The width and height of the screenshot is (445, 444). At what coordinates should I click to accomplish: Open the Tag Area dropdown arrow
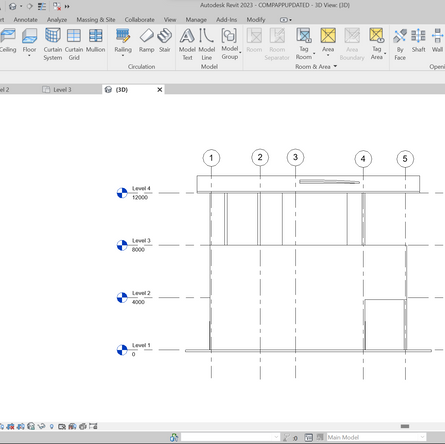(x=385, y=53)
